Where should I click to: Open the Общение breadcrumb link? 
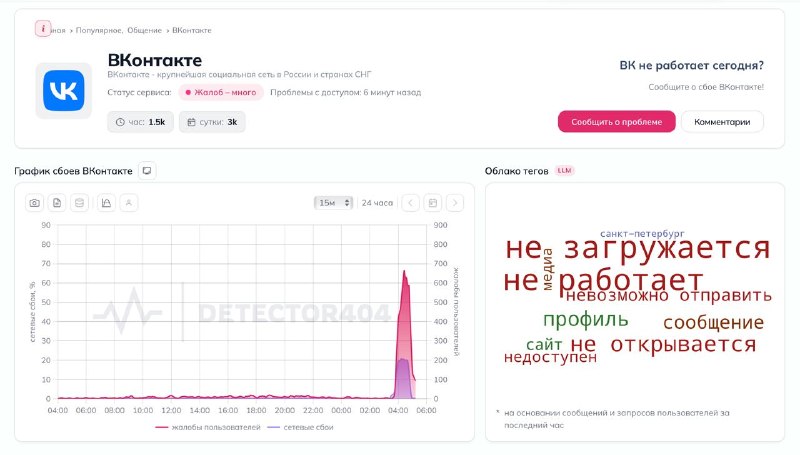(x=144, y=31)
